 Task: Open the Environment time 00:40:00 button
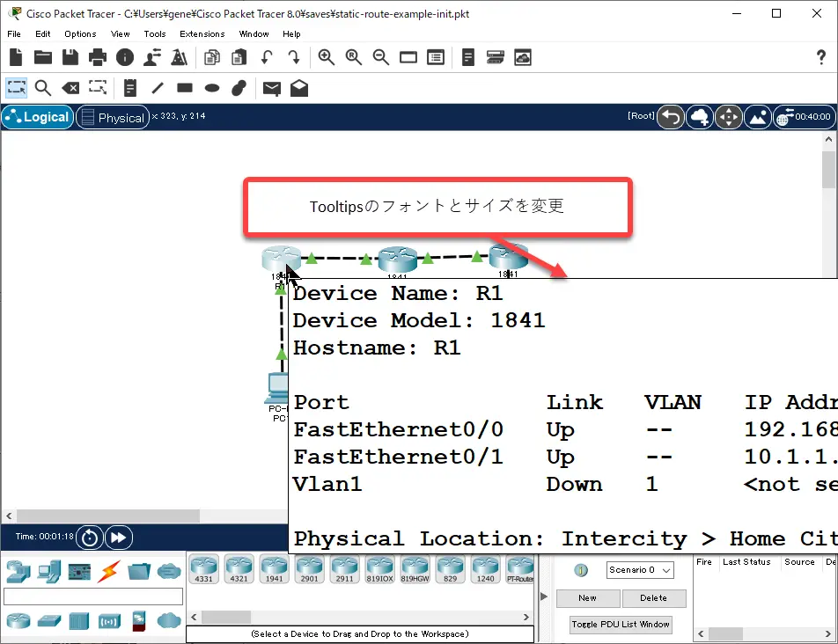[805, 117]
